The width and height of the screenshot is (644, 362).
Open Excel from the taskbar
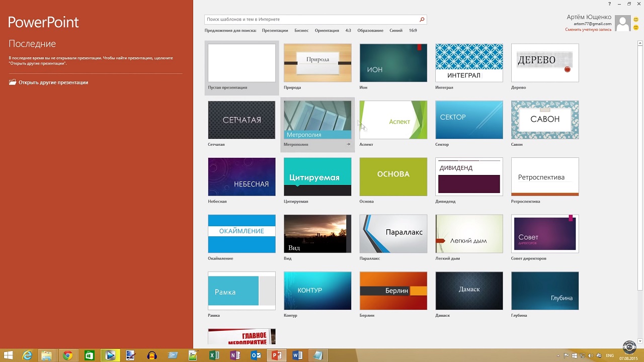(x=214, y=355)
